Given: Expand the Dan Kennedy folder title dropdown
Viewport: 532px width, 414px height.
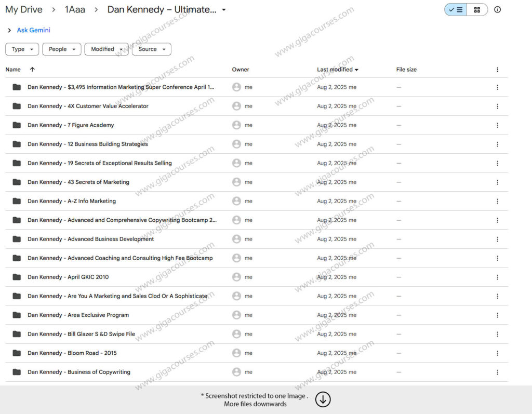Looking at the screenshot, I should [x=224, y=10].
